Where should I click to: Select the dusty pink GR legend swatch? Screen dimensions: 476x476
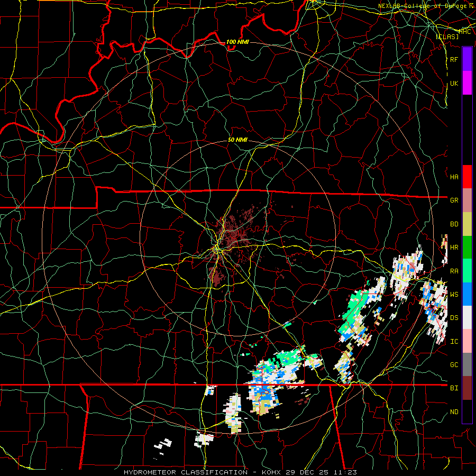467,200
